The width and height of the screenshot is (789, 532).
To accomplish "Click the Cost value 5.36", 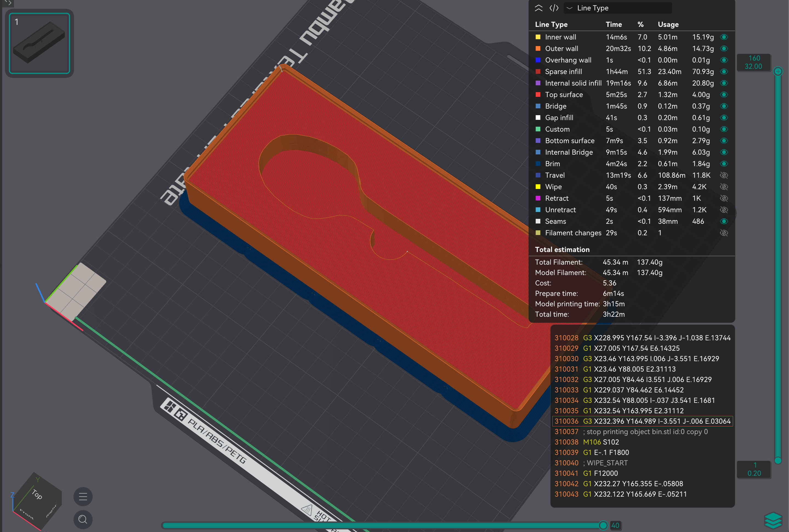I will (x=609, y=283).
